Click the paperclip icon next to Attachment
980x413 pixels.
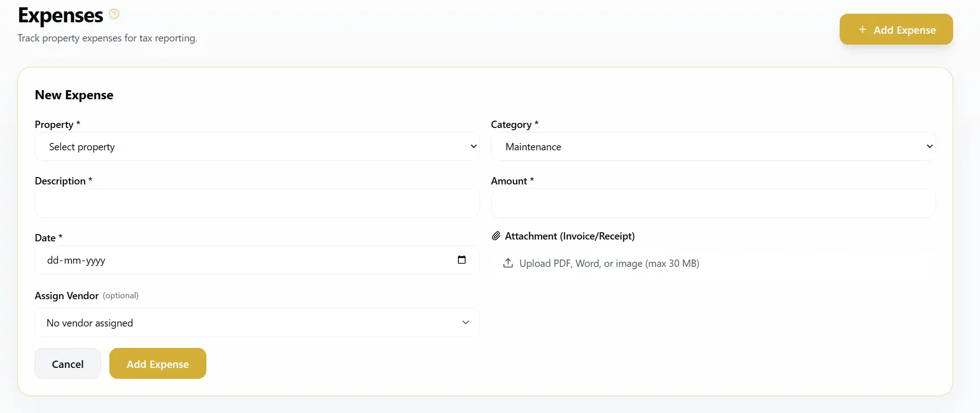(495, 236)
